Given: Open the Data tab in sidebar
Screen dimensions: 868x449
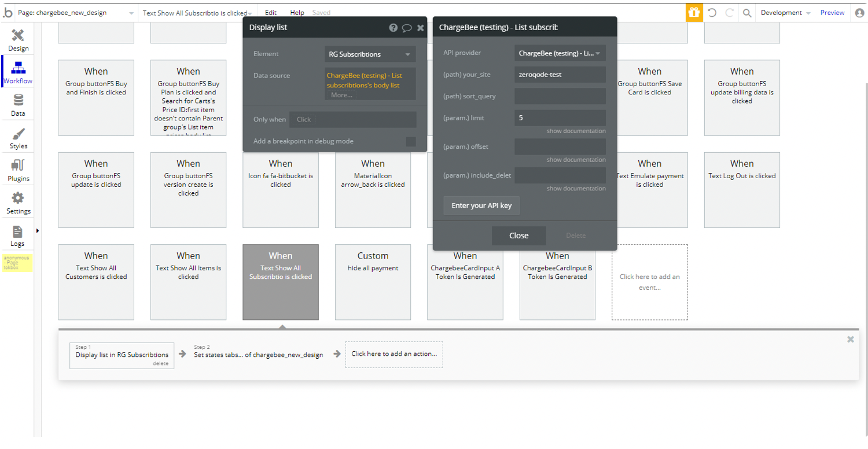Looking at the screenshot, I should coord(18,105).
